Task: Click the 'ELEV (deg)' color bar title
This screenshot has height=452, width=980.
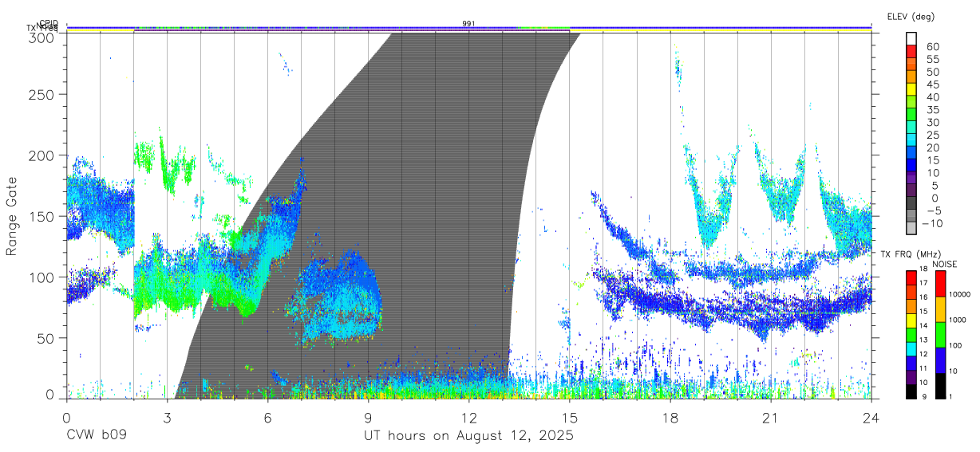Action: point(911,16)
